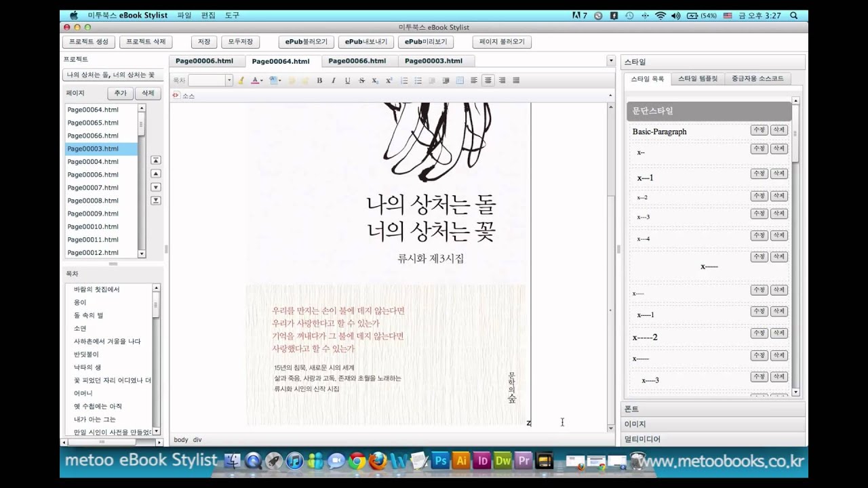Click the 모두저장 button
The image size is (868, 488).
(x=240, y=42)
